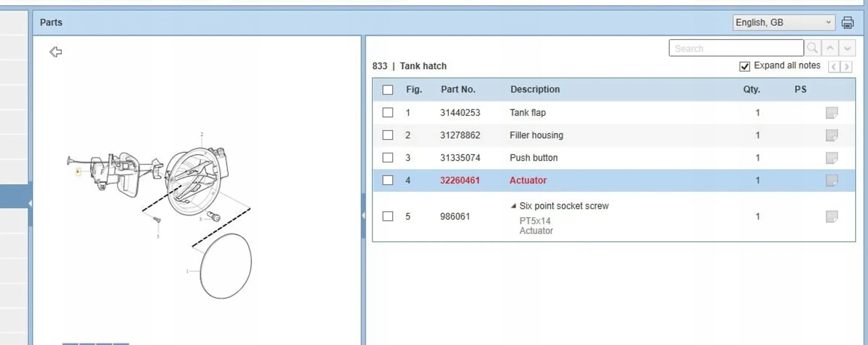Collapse the Six point socket screw notes
868x345 pixels.
pyautogui.click(x=514, y=206)
